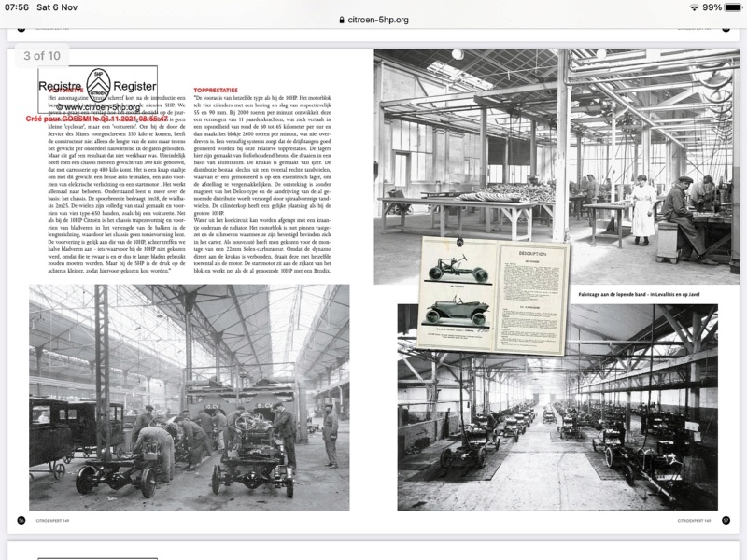The width and height of the screenshot is (747, 560).
Task: Tap the assembly line photo with rows of cars
Action: pyautogui.click(x=557, y=407)
